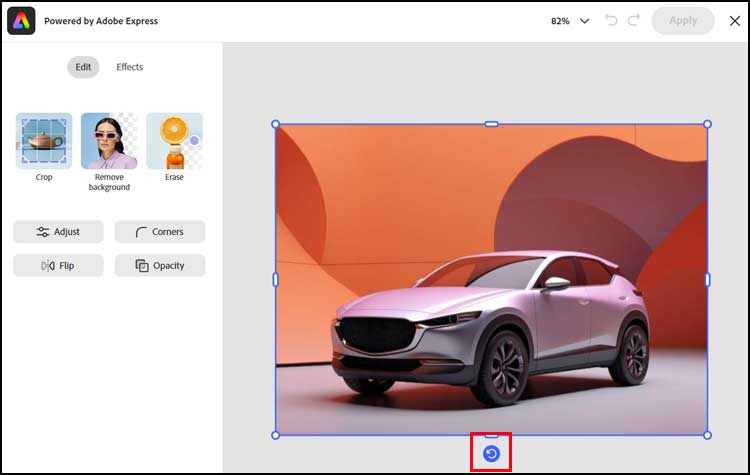Click the Flip button
Image resolution: width=750 pixels, height=475 pixels.
tap(58, 265)
